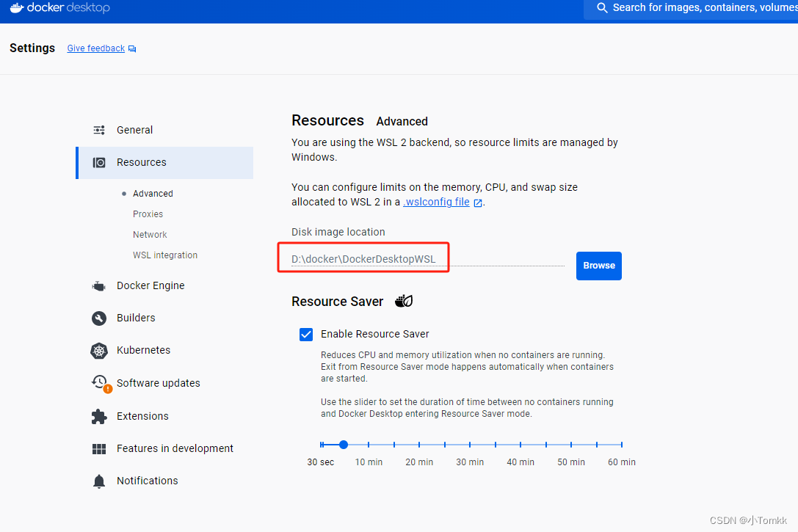Click the Docker whale logo icon
798x532 pixels.
[x=17, y=7]
